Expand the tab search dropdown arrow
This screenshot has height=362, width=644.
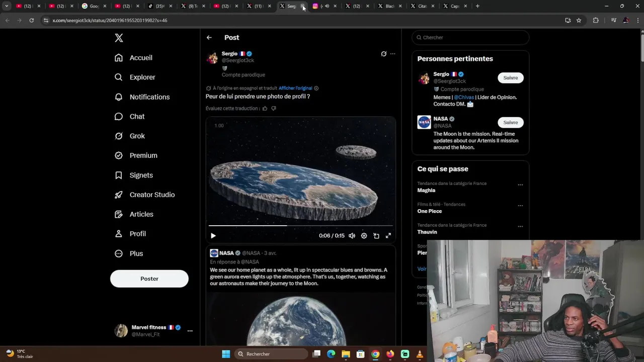point(7,6)
